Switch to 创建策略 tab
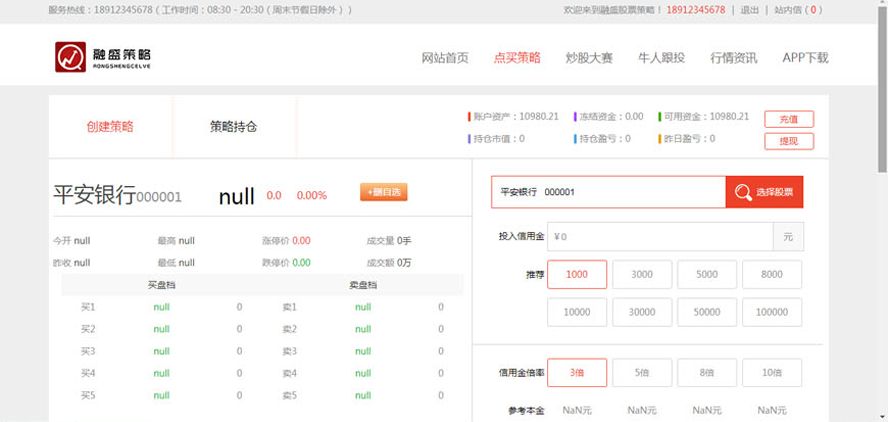The image size is (888, 422). pyautogui.click(x=110, y=127)
